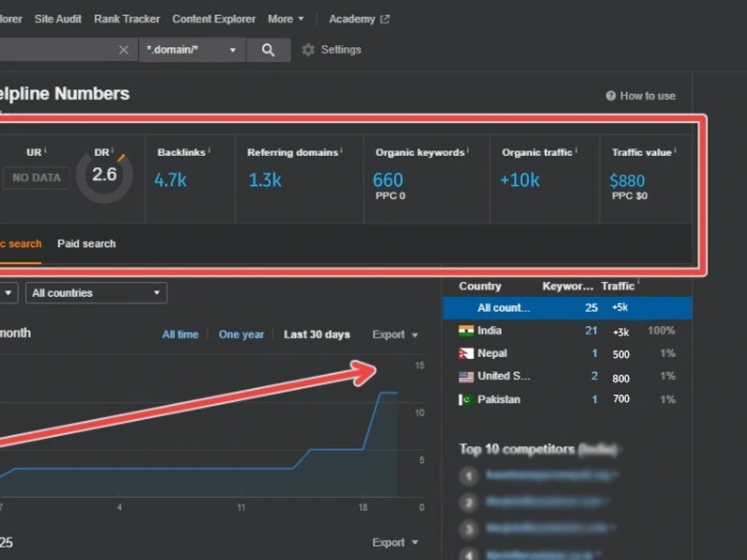Open Site Audit menu item
Screen dimensions: 747x560
[58, 19]
